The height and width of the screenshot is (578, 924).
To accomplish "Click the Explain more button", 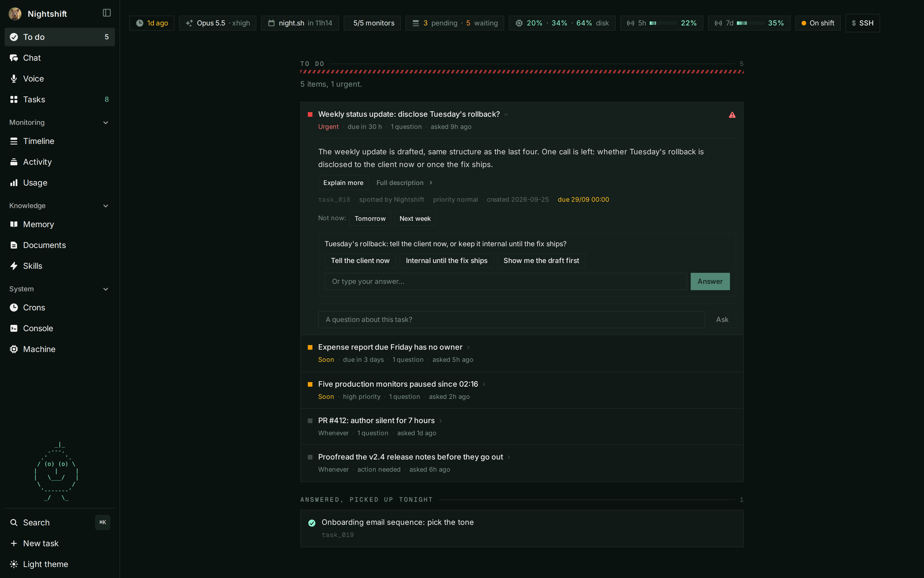I will [x=343, y=183].
